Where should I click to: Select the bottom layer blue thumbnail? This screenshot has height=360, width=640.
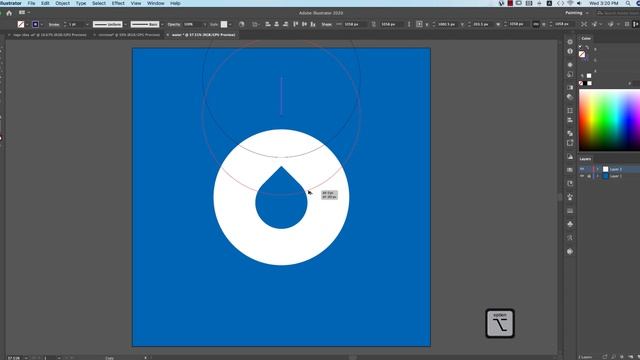[x=606, y=176]
